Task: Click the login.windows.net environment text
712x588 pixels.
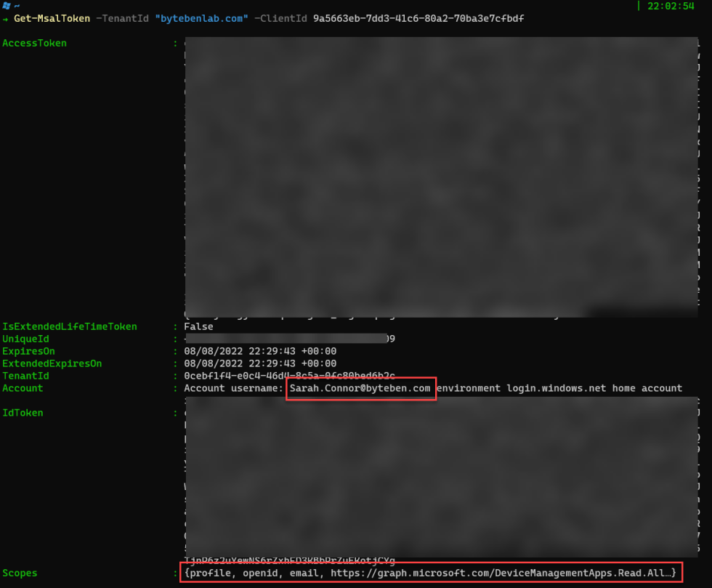Action: [x=557, y=389]
